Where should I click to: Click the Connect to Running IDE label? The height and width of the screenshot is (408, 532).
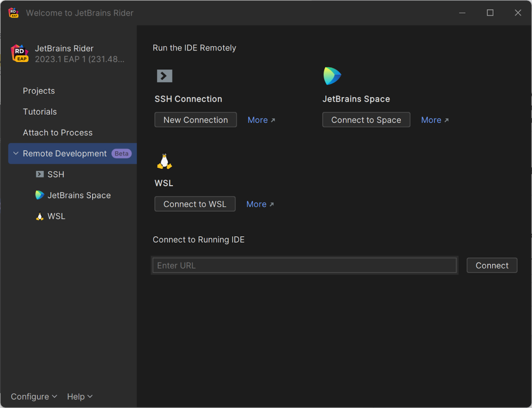pyautogui.click(x=199, y=240)
